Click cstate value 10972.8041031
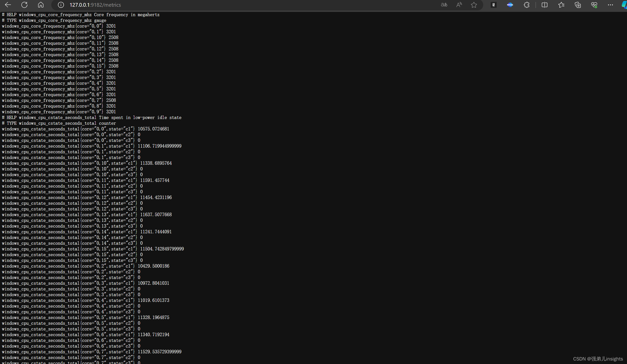Image resolution: width=627 pixels, height=364 pixels. pyautogui.click(x=153, y=283)
